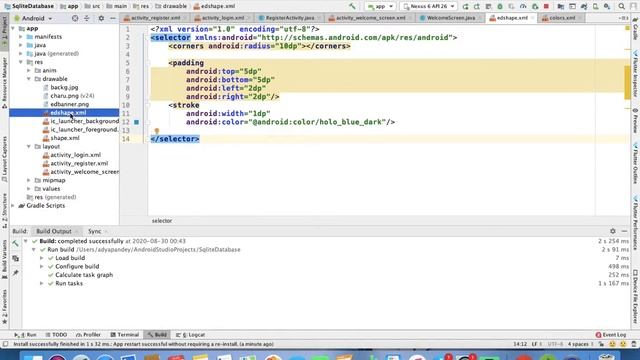Expand the manifests folder
This screenshot has width=640, height=360.
21,37
